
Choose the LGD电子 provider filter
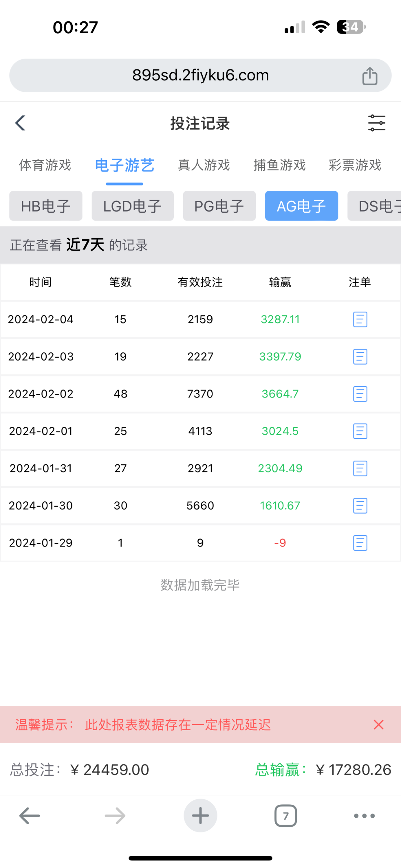coord(132,206)
